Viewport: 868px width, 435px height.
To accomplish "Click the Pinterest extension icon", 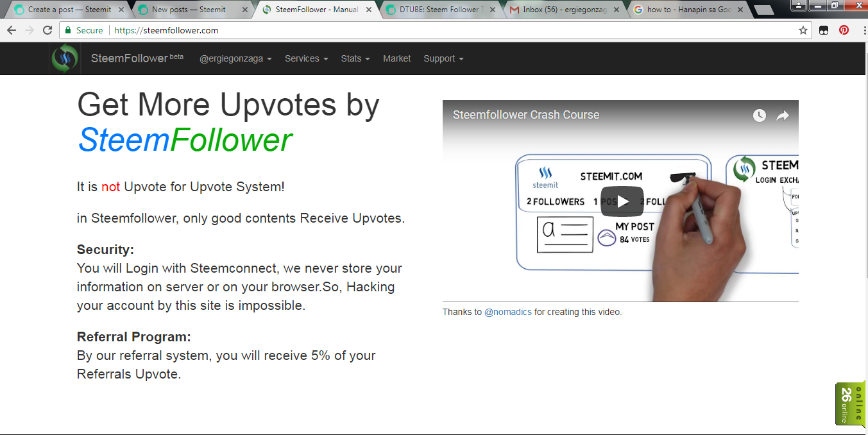I will point(844,30).
